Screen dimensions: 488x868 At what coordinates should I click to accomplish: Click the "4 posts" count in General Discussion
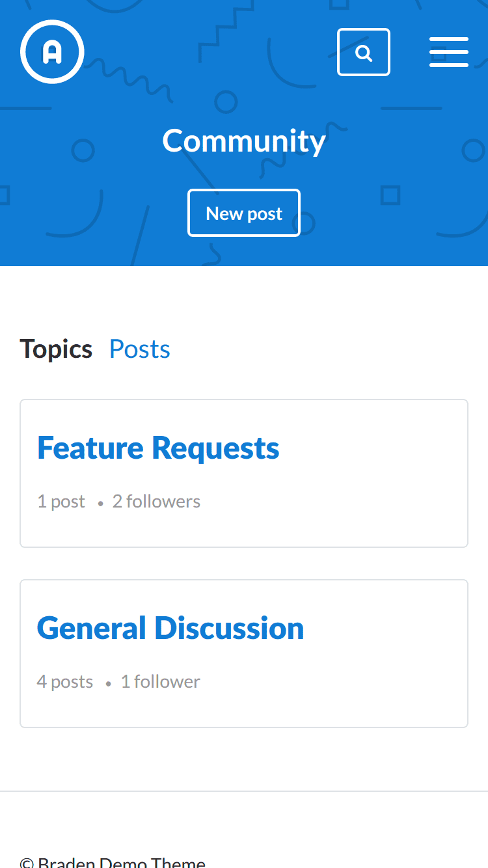[65, 682]
